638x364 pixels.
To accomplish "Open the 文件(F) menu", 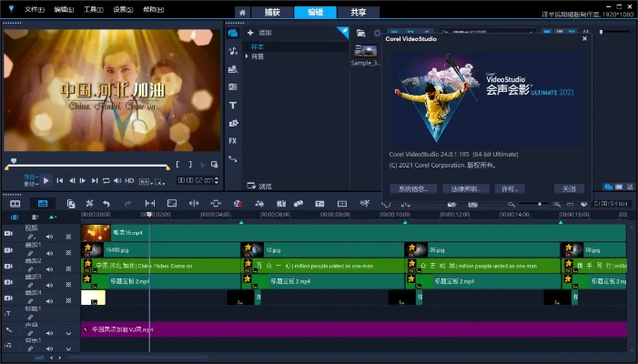I will tap(35, 9).
